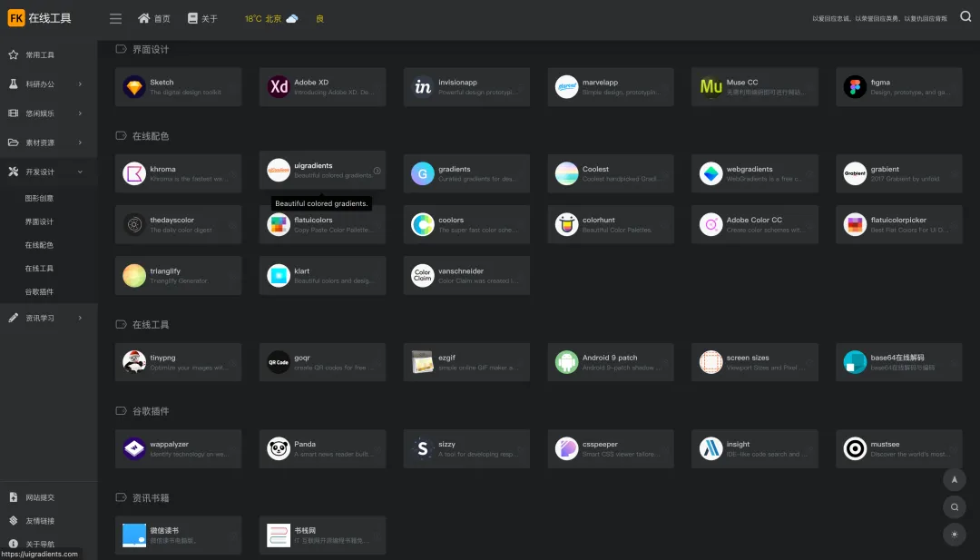
Task: Open the mustsee target icon
Action: pyautogui.click(x=855, y=448)
